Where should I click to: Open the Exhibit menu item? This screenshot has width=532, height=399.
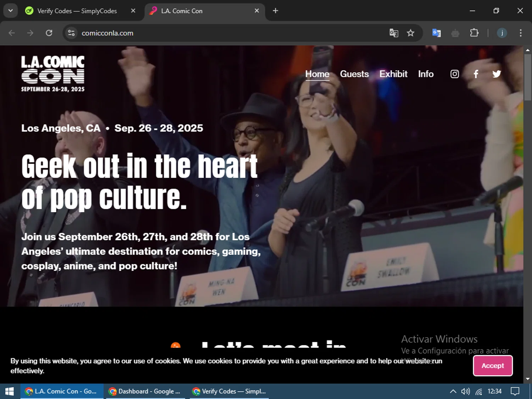pos(393,74)
